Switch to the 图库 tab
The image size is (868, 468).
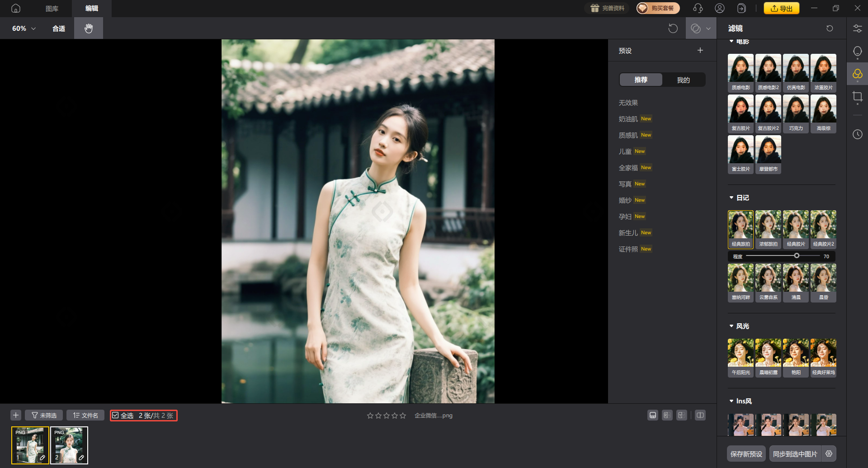pyautogui.click(x=52, y=9)
